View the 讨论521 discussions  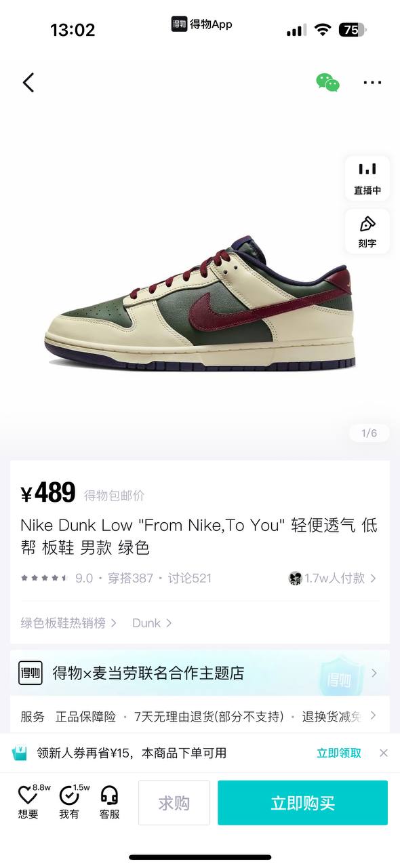tap(190, 578)
